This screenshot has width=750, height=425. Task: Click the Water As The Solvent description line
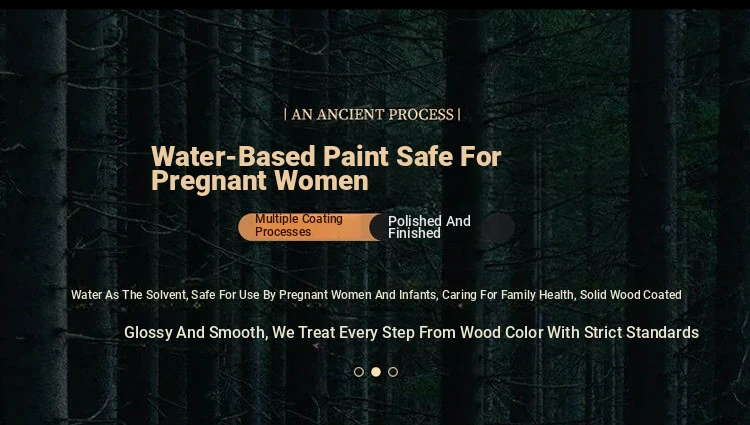tap(376, 295)
